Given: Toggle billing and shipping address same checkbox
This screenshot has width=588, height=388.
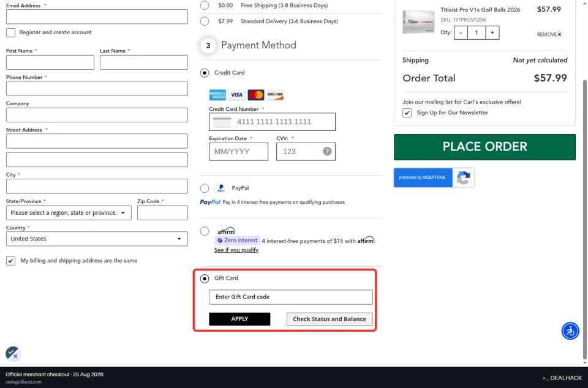Looking at the screenshot, I should (10, 261).
